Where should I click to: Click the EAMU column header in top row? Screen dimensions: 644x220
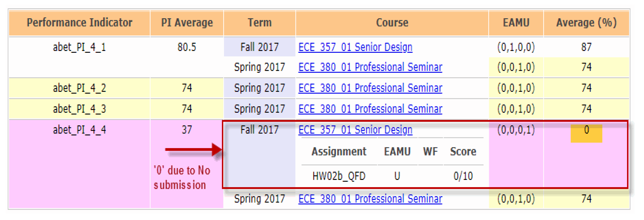[x=516, y=23]
